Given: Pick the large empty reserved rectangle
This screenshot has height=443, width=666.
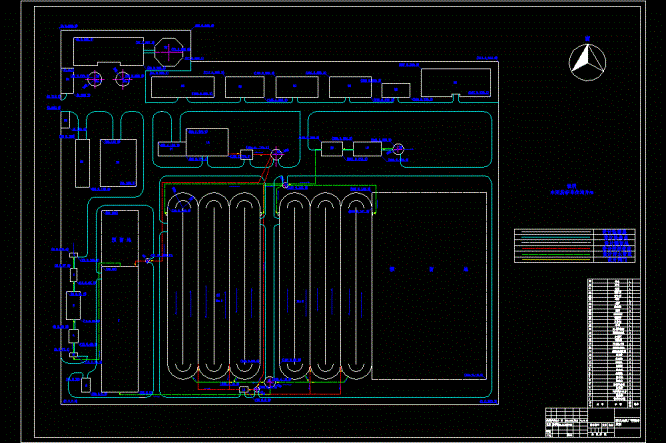Looking at the screenshot, I should (429, 286).
